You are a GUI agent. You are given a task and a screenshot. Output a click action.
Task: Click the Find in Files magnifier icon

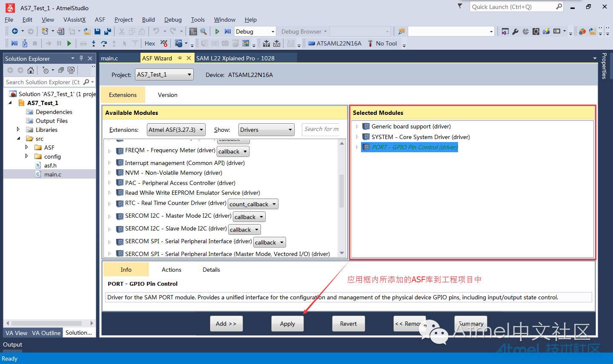tap(203, 31)
